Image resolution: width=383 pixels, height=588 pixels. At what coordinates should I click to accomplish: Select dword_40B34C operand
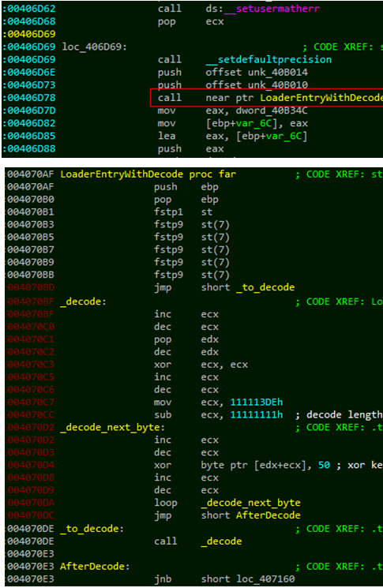click(x=272, y=110)
